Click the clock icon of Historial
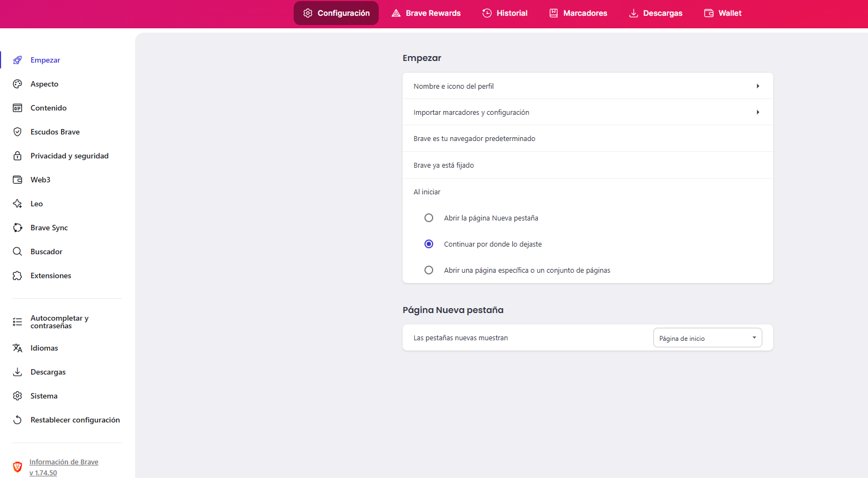 pos(487,13)
